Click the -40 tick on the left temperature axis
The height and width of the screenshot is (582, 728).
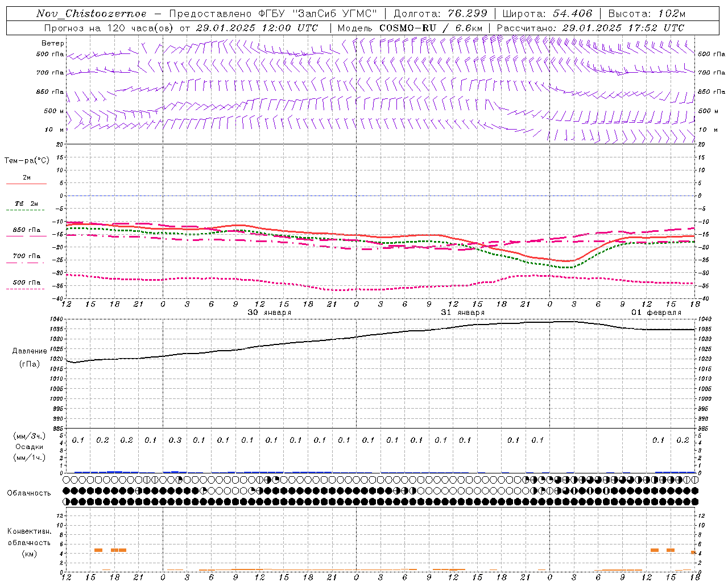[58, 298]
